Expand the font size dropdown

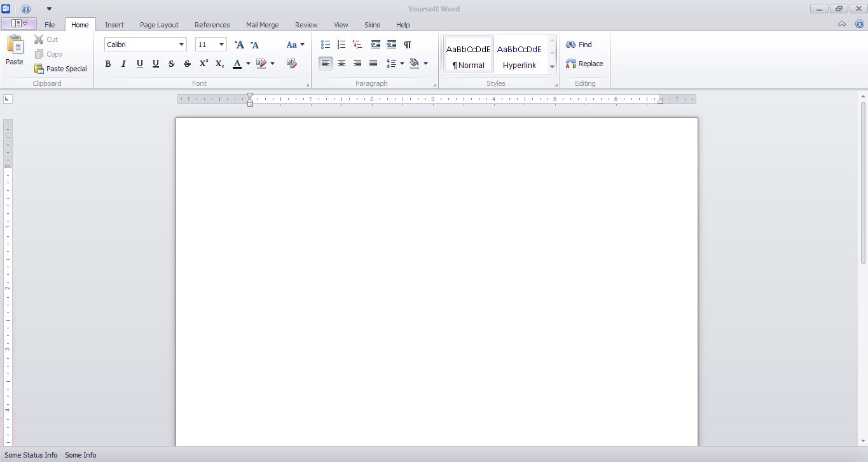[221, 45]
